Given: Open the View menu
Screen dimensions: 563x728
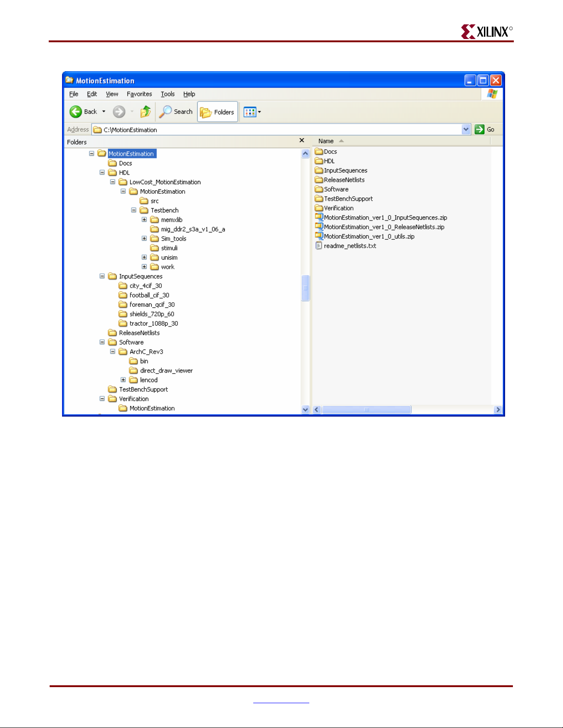Looking at the screenshot, I should coord(112,94).
